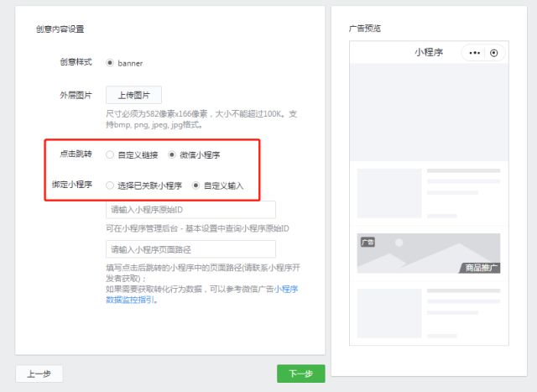Click the 广告 tag on the banner
Viewport: 537px width, 392px height.
point(367,242)
